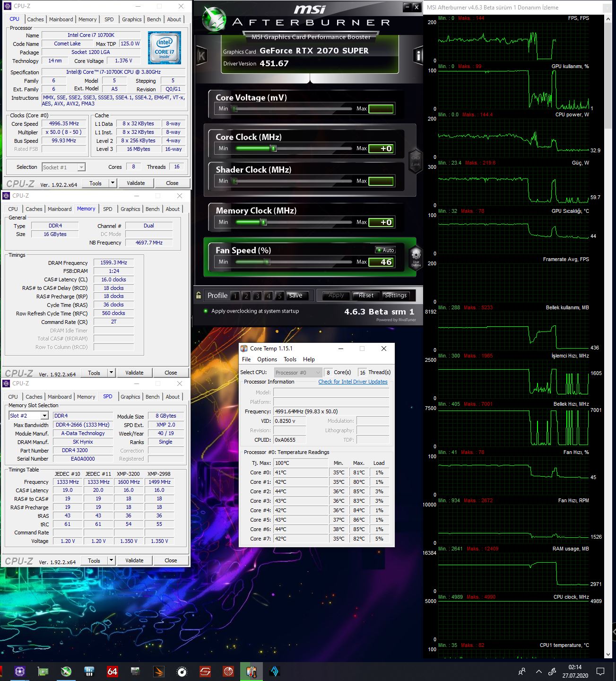Click the grey printer-like taskbar icon

[x=135, y=671]
